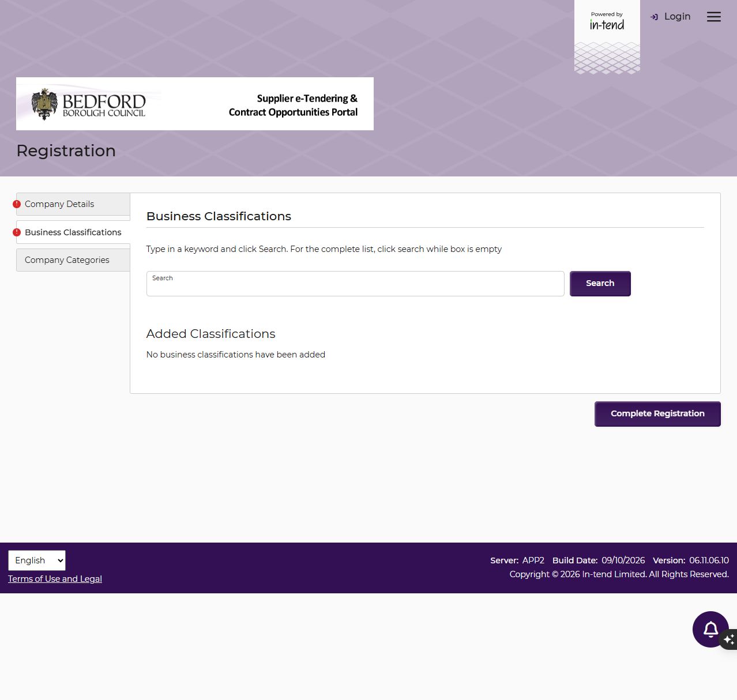Click the Server APP2 text
Image resolution: width=737 pixels, height=700 pixels.
(517, 560)
